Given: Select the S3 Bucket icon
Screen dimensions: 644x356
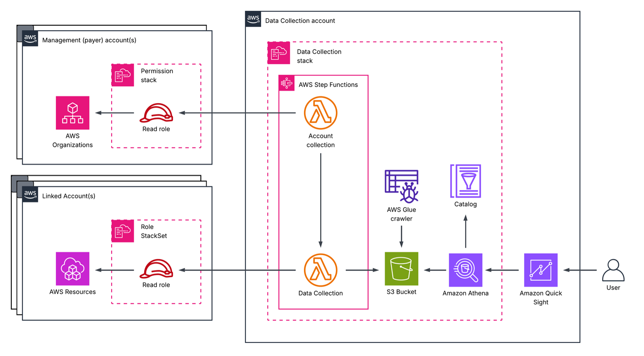Looking at the screenshot, I should [402, 269].
